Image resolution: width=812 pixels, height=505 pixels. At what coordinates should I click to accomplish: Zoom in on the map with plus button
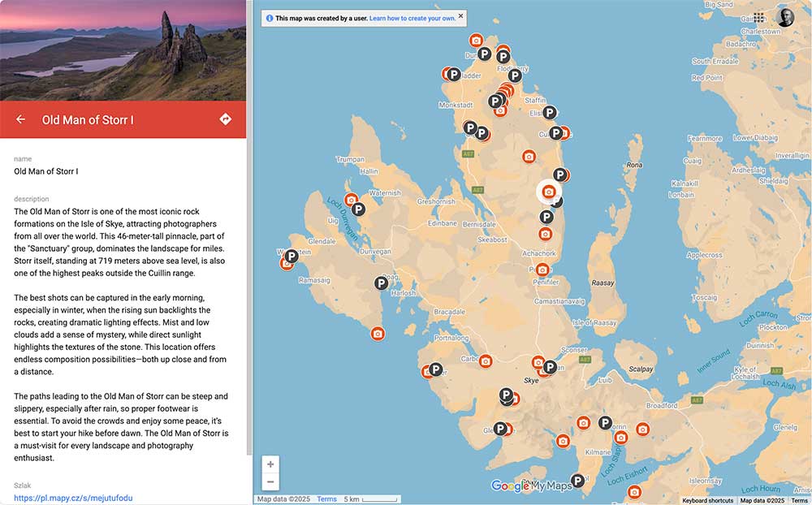point(270,464)
